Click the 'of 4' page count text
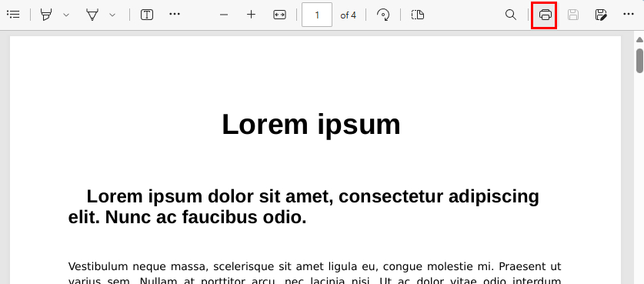The width and height of the screenshot is (644, 284). pyautogui.click(x=348, y=15)
